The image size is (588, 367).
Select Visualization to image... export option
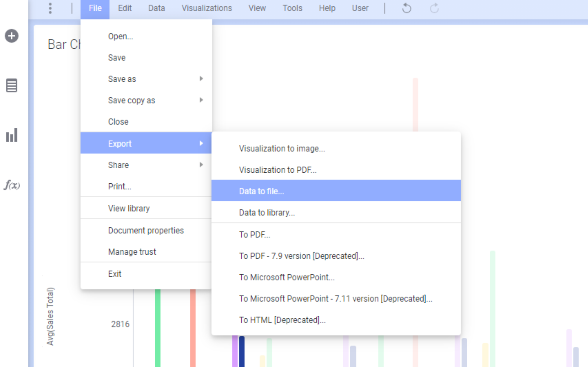[x=336, y=148]
